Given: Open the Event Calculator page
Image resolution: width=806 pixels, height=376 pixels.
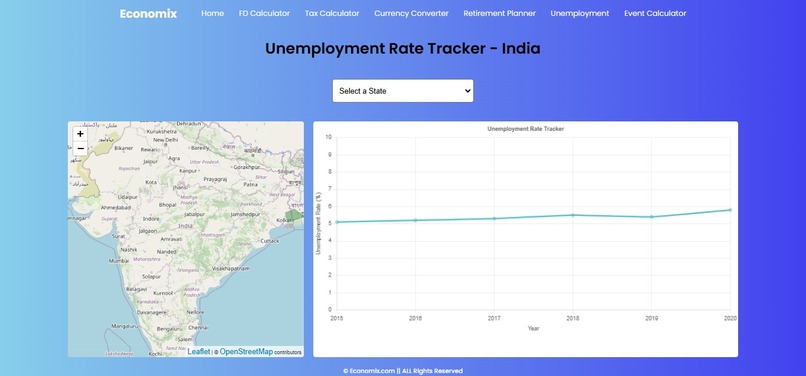Looking at the screenshot, I should [x=655, y=13].
